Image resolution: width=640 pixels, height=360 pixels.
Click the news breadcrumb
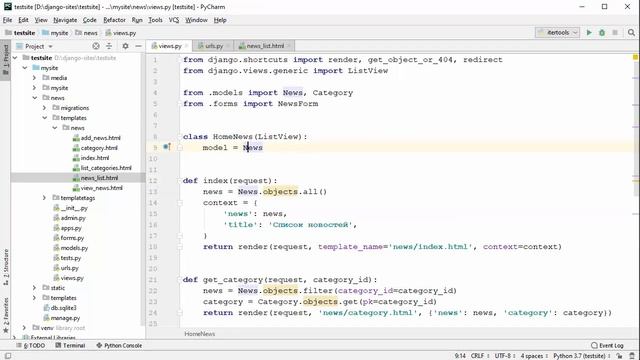[87, 33]
